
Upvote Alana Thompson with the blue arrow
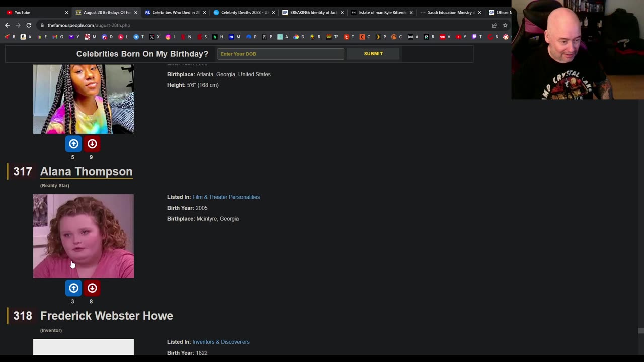pos(73,288)
